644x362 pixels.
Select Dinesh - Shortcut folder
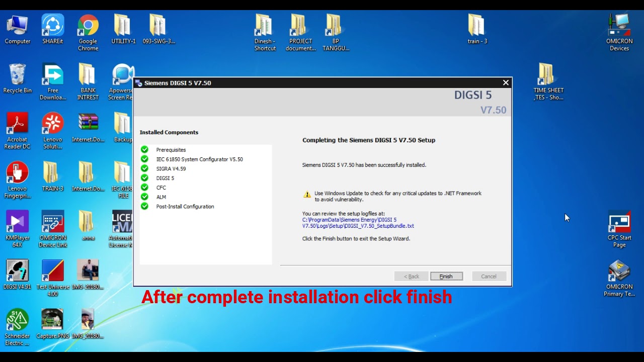click(x=265, y=33)
